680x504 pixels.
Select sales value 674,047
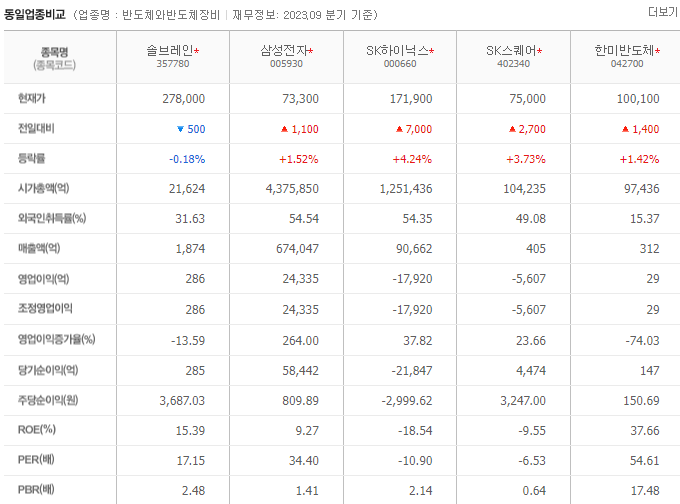298,249
